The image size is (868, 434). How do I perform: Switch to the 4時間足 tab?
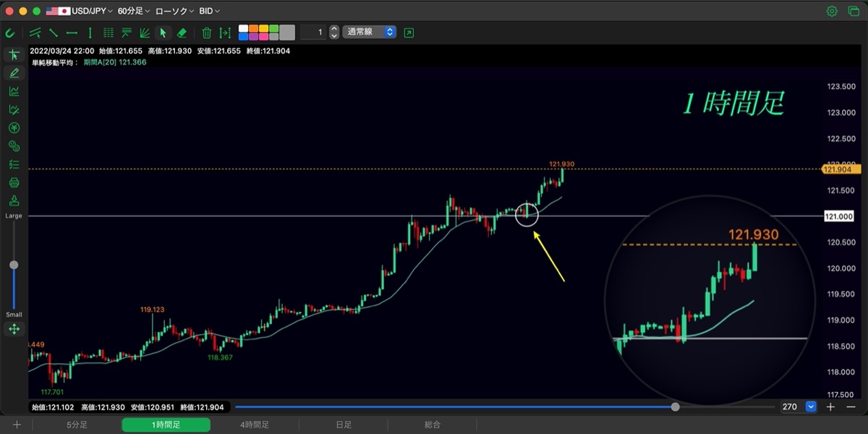255,425
